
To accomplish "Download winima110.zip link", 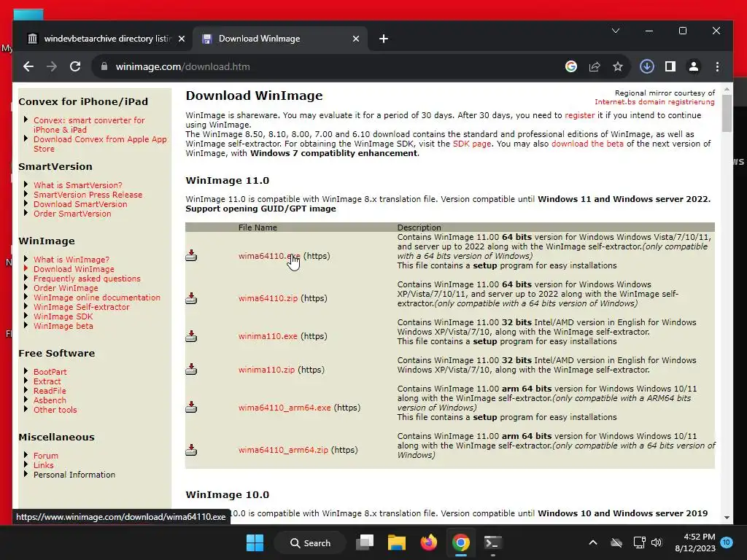I will click(267, 370).
